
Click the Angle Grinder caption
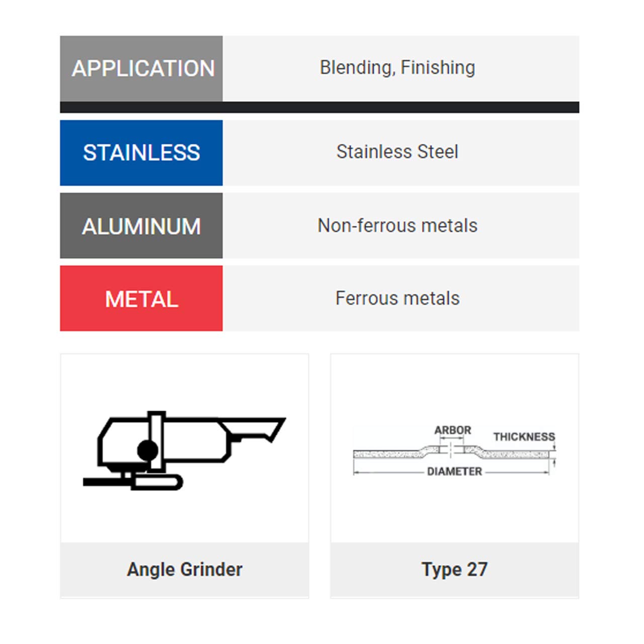click(x=185, y=570)
